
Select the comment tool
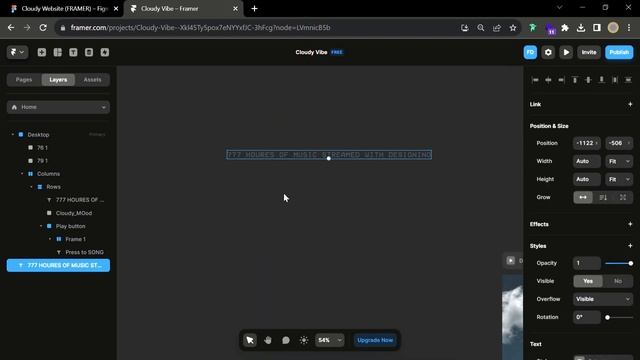pyautogui.click(x=286, y=340)
